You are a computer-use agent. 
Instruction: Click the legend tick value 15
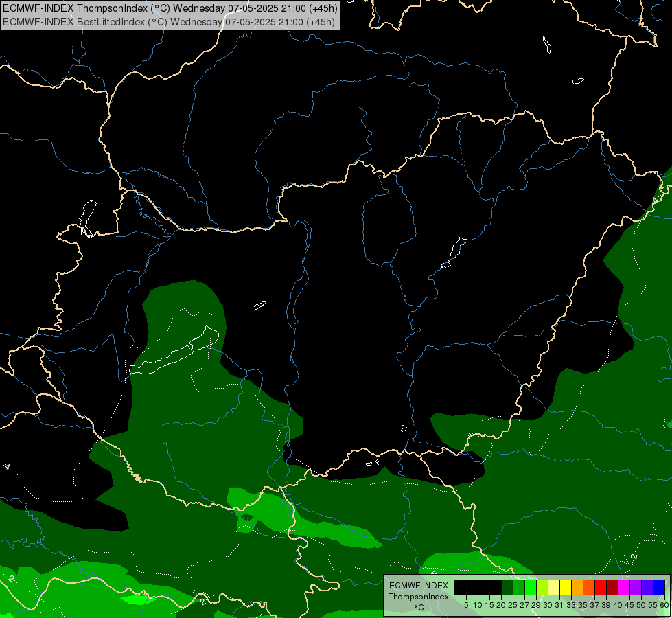click(x=489, y=605)
